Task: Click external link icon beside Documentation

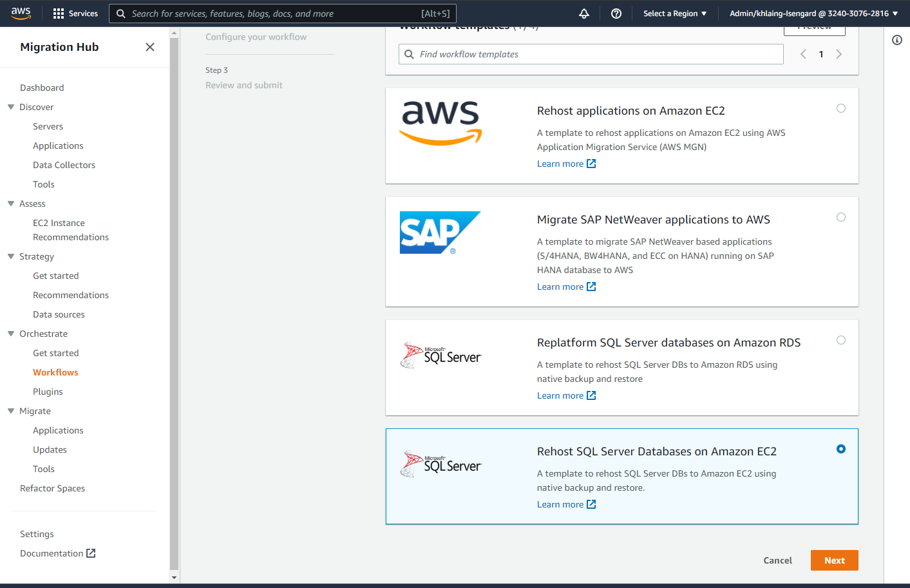Action: [x=91, y=553]
